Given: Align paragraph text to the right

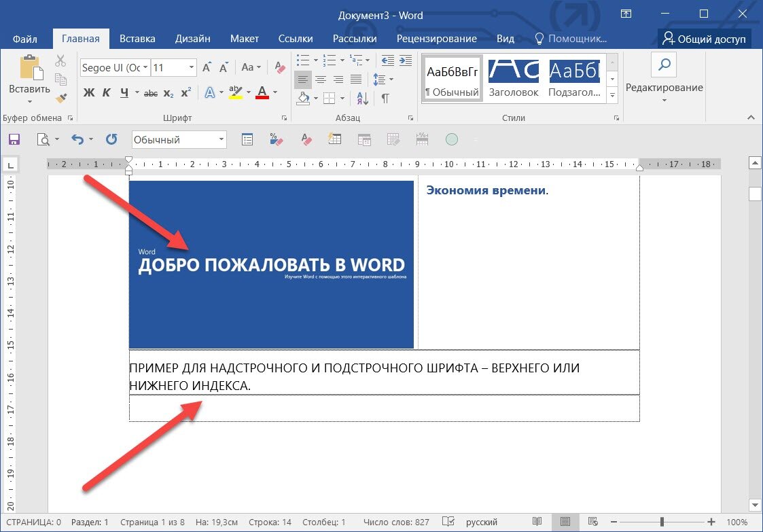Looking at the screenshot, I should click(x=338, y=79).
